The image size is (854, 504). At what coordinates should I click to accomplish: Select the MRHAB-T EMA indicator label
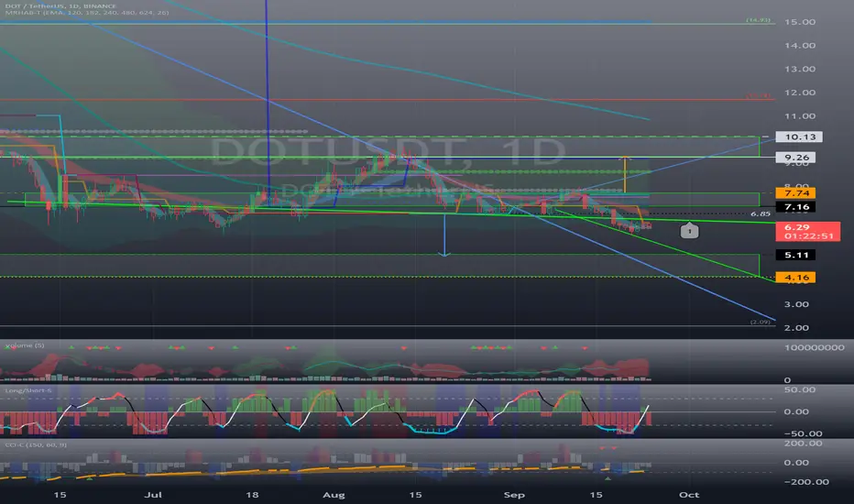[x=87, y=13]
